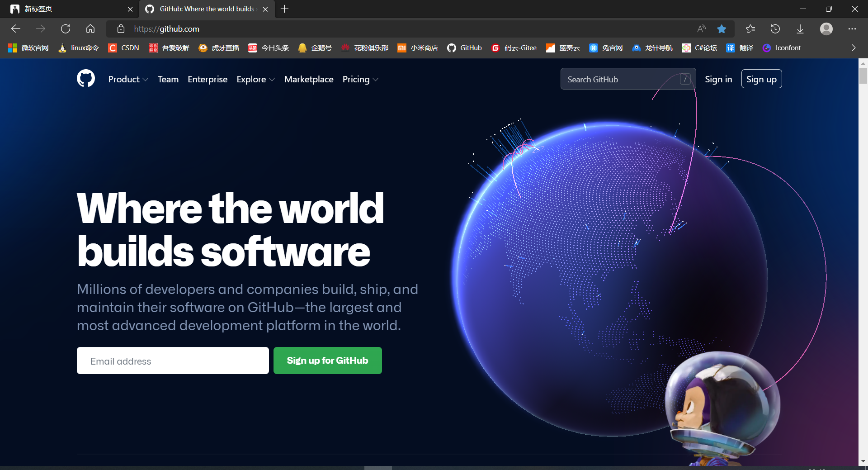This screenshot has width=868, height=470.
Task: Open the Favorites list icon
Action: tap(750, 29)
